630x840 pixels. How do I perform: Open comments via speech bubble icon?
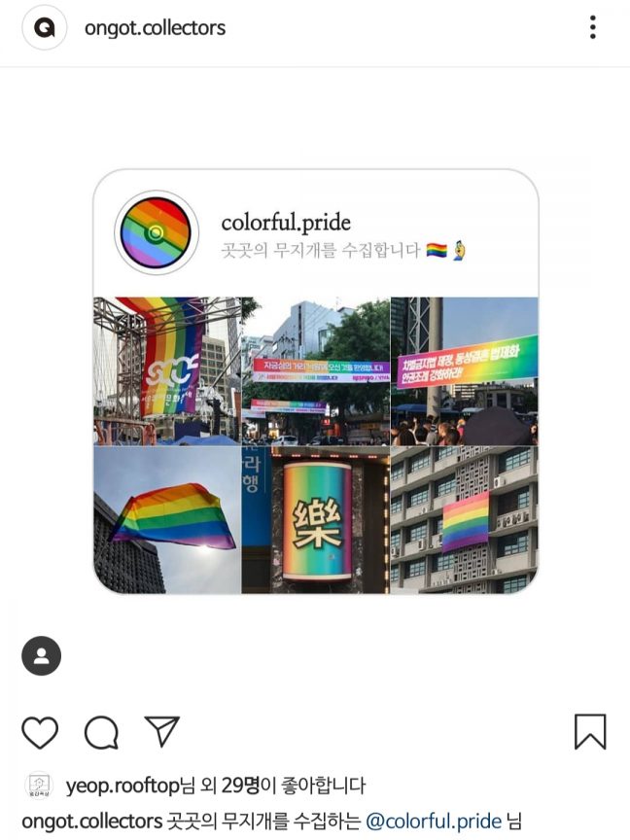tap(101, 732)
